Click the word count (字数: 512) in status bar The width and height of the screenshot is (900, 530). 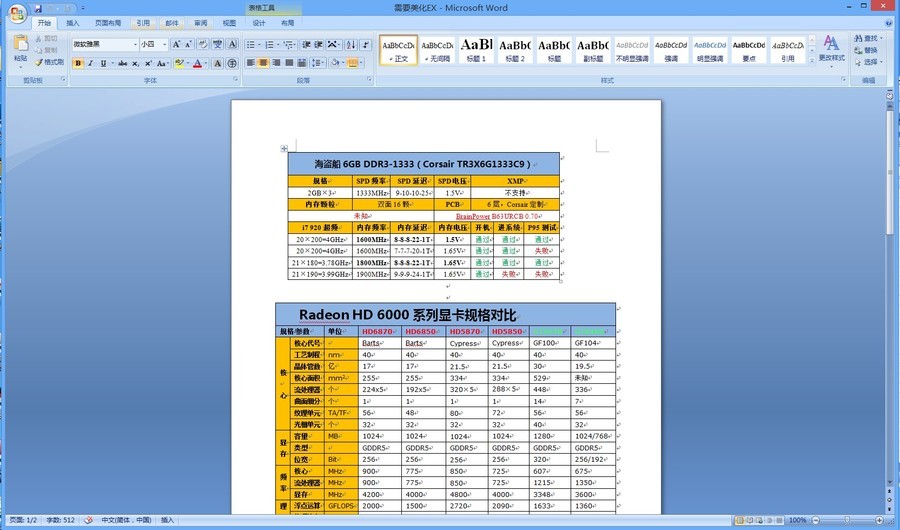(59, 520)
